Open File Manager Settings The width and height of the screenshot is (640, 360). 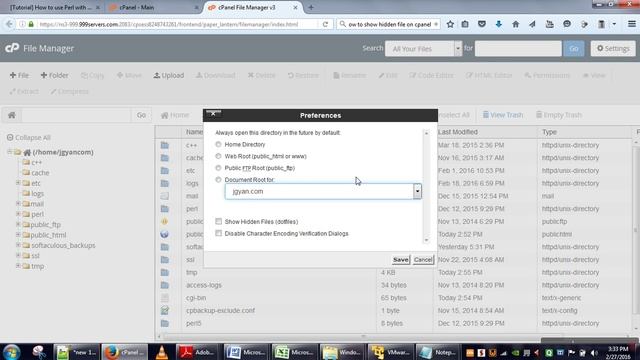pyautogui.click(x=613, y=49)
